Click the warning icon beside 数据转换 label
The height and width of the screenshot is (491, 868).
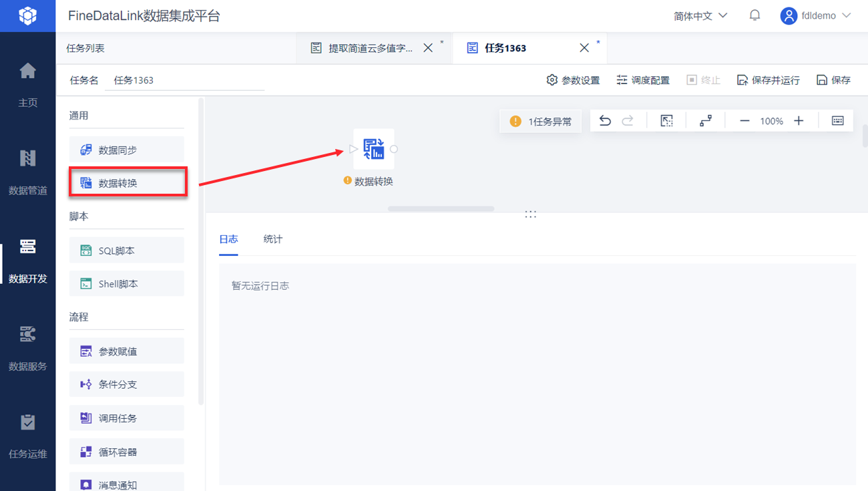coord(347,180)
